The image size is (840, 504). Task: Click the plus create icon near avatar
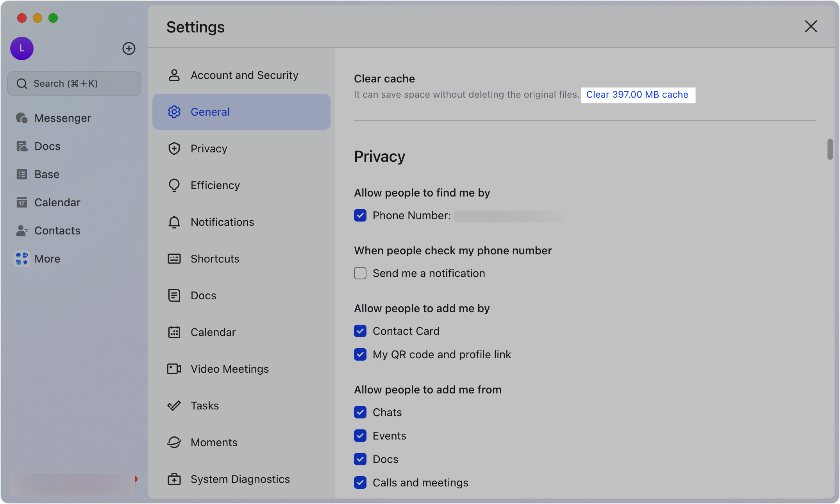click(129, 48)
